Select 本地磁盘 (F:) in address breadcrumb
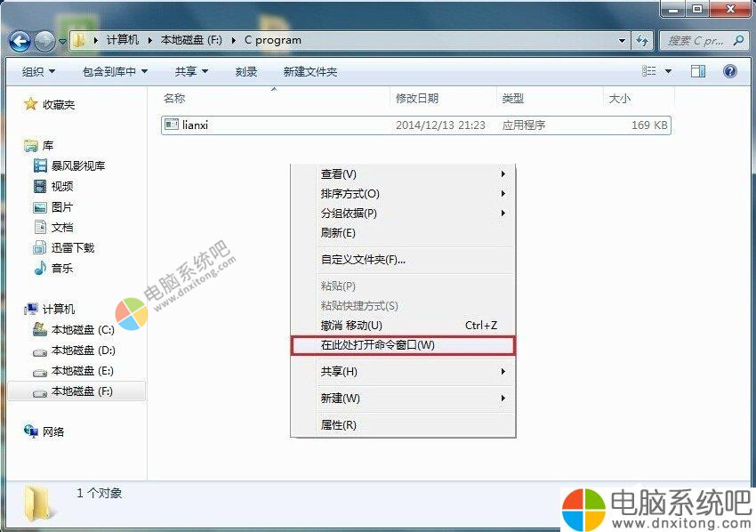756x532 pixels. click(191, 40)
